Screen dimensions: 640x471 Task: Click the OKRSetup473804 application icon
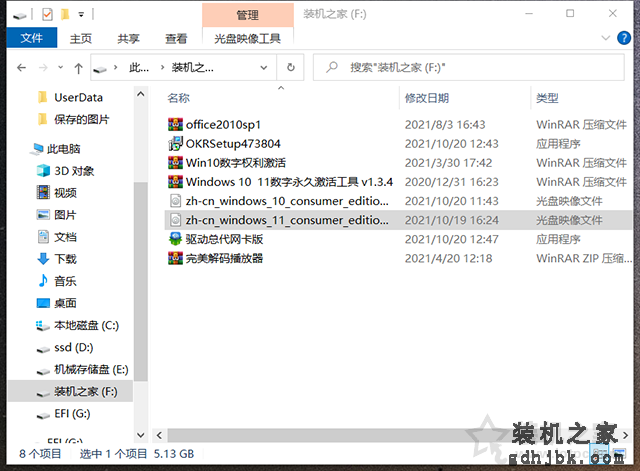175,143
